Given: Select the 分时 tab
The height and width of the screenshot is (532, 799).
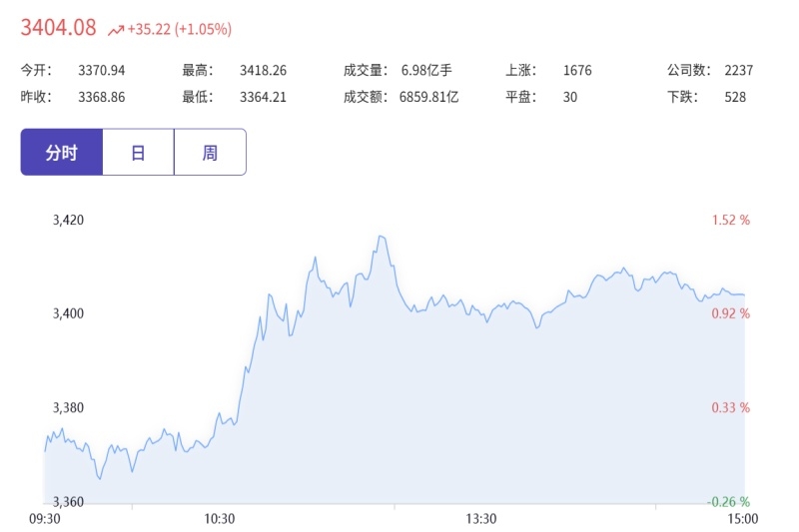Looking at the screenshot, I should [62, 153].
